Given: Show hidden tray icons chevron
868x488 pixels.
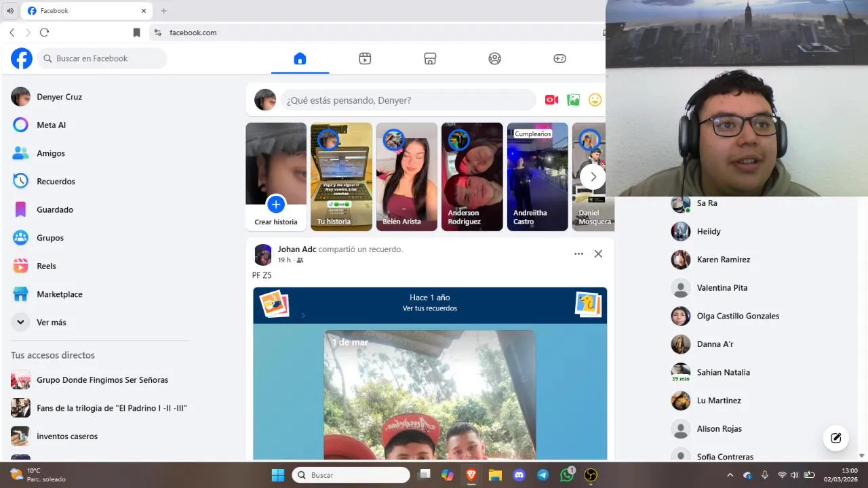Looking at the screenshot, I should [730, 475].
